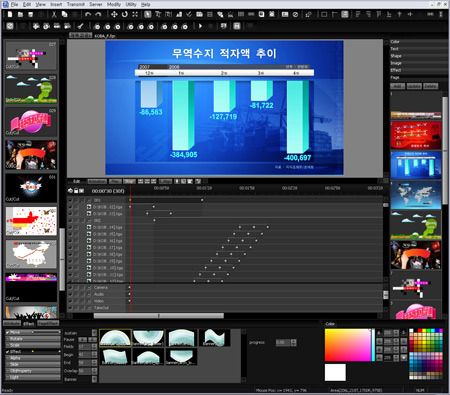Open the Banner dropdown in effect settings

point(94,379)
